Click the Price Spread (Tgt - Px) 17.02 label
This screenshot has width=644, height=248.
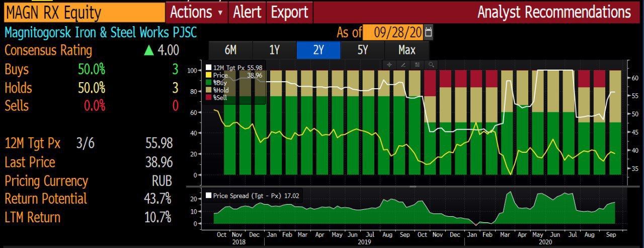[256, 196]
